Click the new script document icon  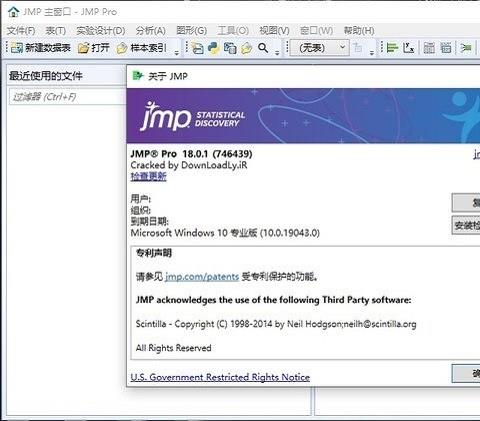[x=198, y=48]
